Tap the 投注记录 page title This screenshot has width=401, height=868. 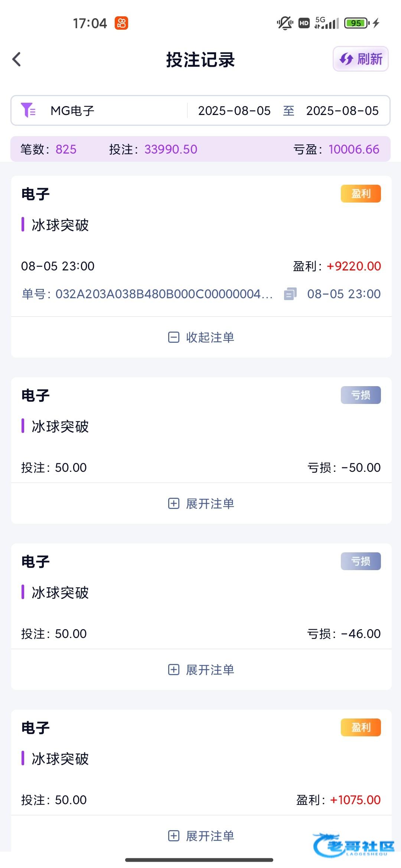(x=200, y=59)
